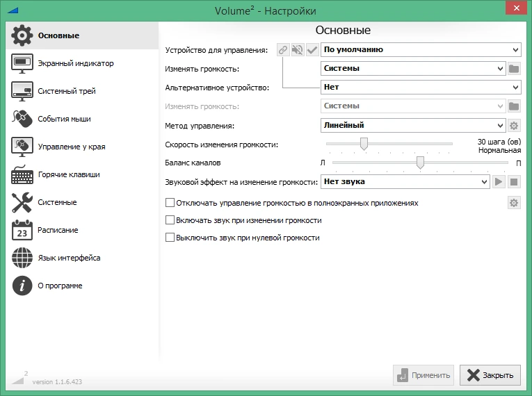This screenshot has width=532, height=396.
Task: Click the Закрыть button
Action: (x=490, y=375)
